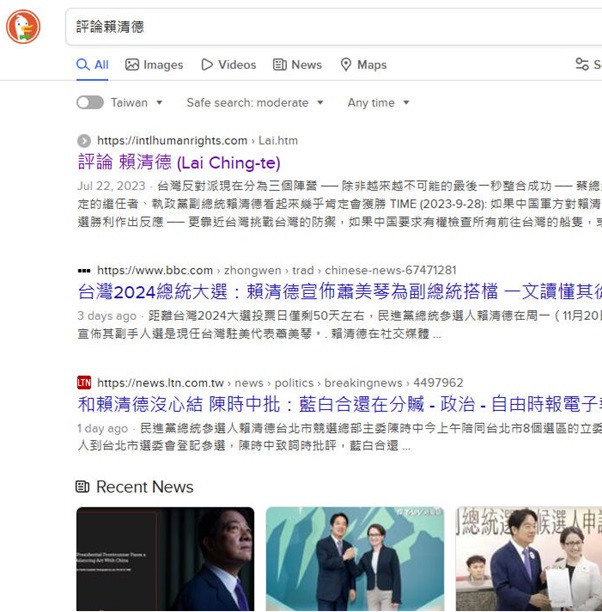This screenshot has width=602, height=612.
Task: Click the Recent News section icon
Action: pos(82,487)
